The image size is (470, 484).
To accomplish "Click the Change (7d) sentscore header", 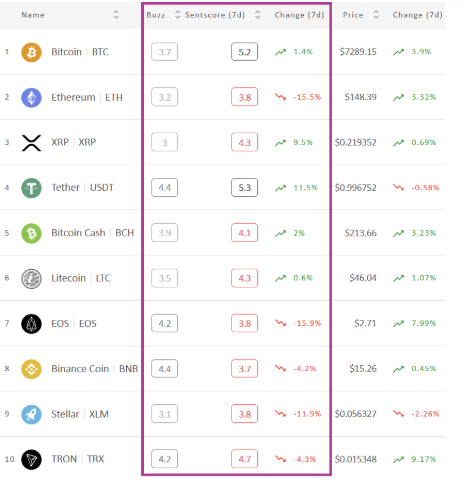I will point(299,15).
